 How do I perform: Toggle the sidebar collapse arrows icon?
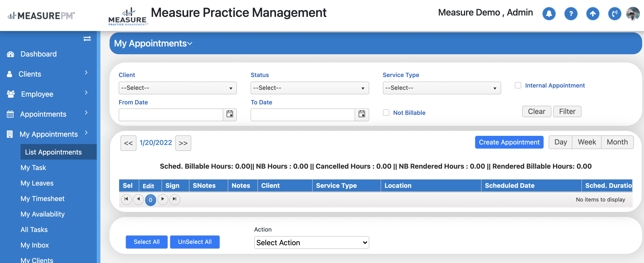coord(87,39)
